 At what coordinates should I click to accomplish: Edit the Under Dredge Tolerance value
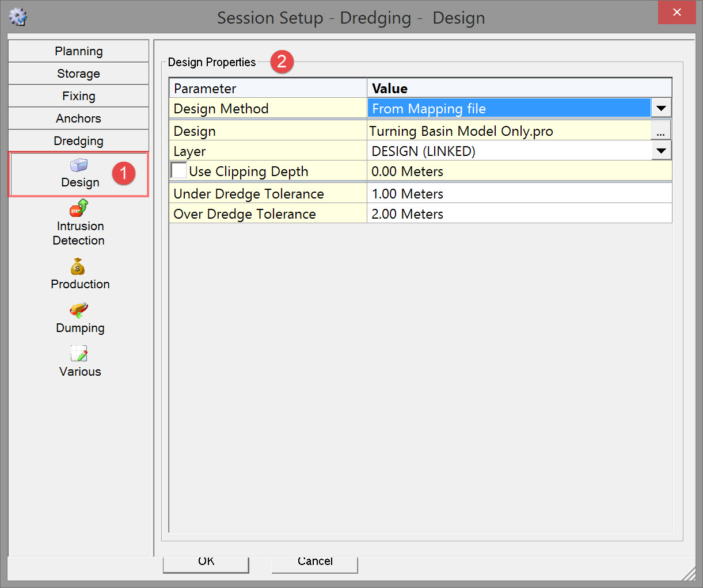coord(518,194)
